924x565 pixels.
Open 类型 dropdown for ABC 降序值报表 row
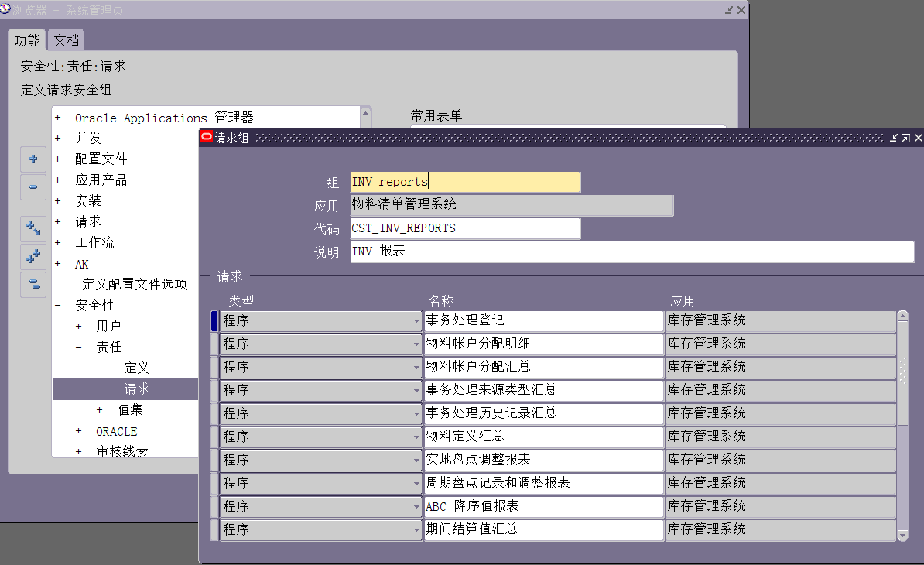click(416, 507)
